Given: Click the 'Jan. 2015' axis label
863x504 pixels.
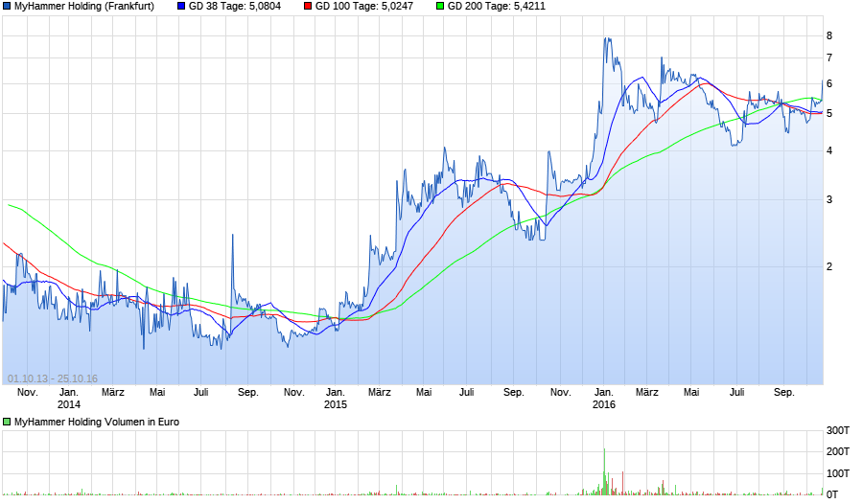Looking at the screenshot, I should (x=336, y=399).
